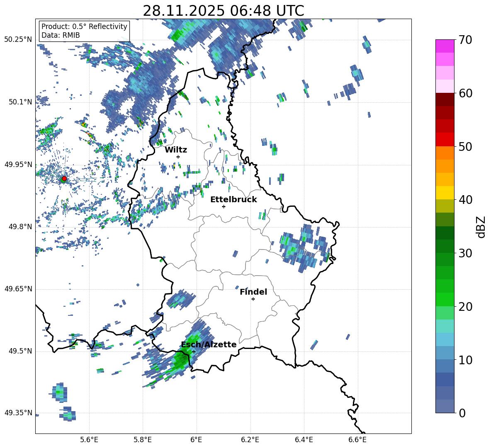Image resolution: width=491 pixels, height=448 pixels.
Task: Click the 5.8°E longitude label
Action: [143, 440]
